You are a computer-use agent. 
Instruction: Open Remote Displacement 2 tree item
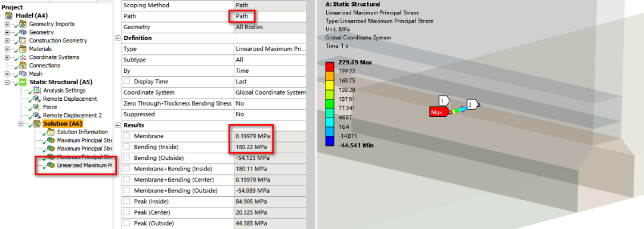72,115
